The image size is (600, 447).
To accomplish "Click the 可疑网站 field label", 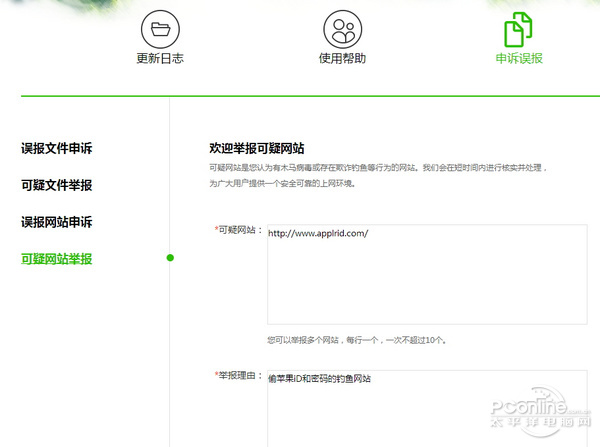I will [238, 230].
